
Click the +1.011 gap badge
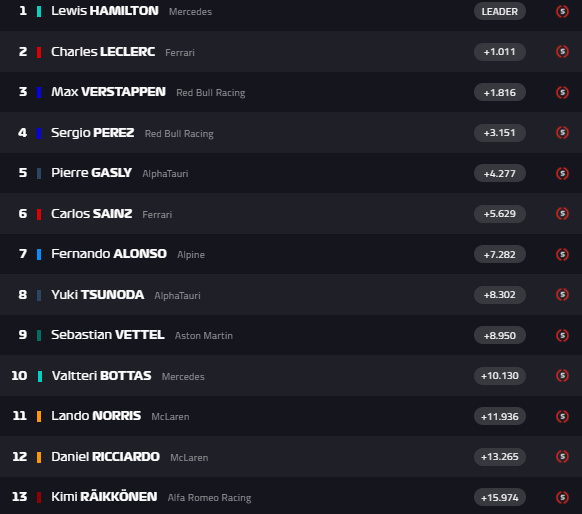[x=500, y=52]
